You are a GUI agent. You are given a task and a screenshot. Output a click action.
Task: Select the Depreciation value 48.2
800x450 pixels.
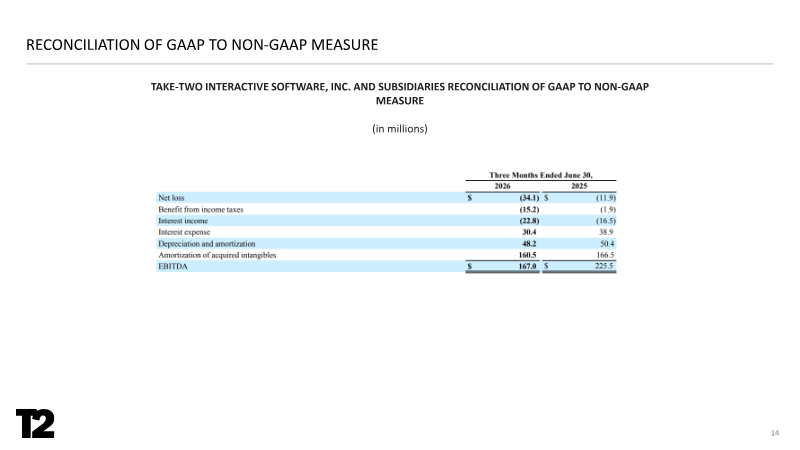(529, 244)
